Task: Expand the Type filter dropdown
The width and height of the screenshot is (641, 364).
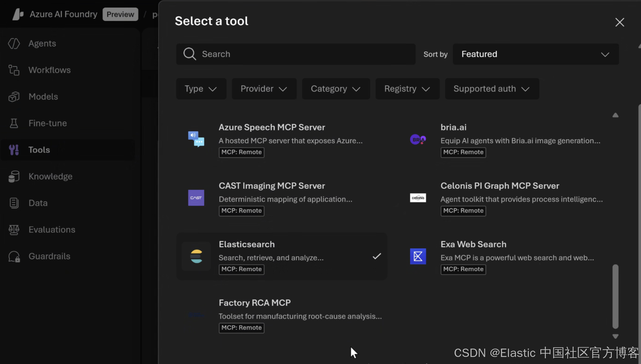Action: pyautogui.click(x=201, y=89)
